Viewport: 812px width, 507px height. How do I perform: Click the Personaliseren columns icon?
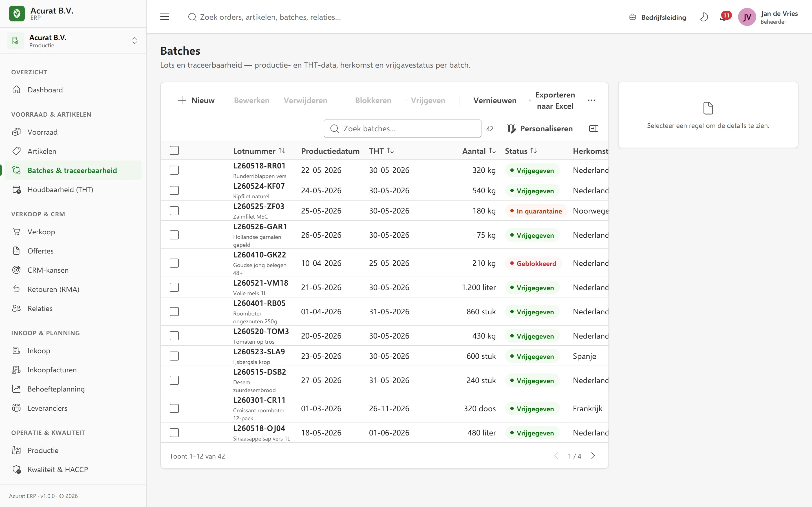(511, 129)
